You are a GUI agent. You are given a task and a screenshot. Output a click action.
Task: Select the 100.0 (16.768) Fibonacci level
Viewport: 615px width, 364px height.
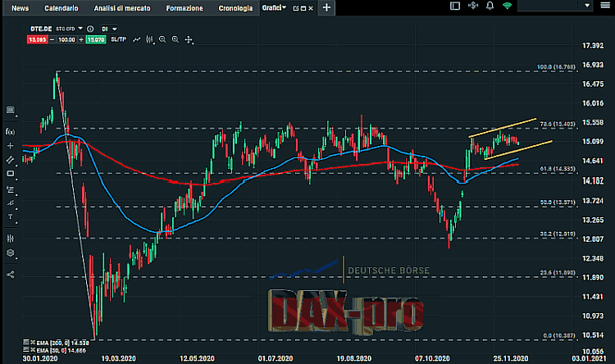pos(556,67)
